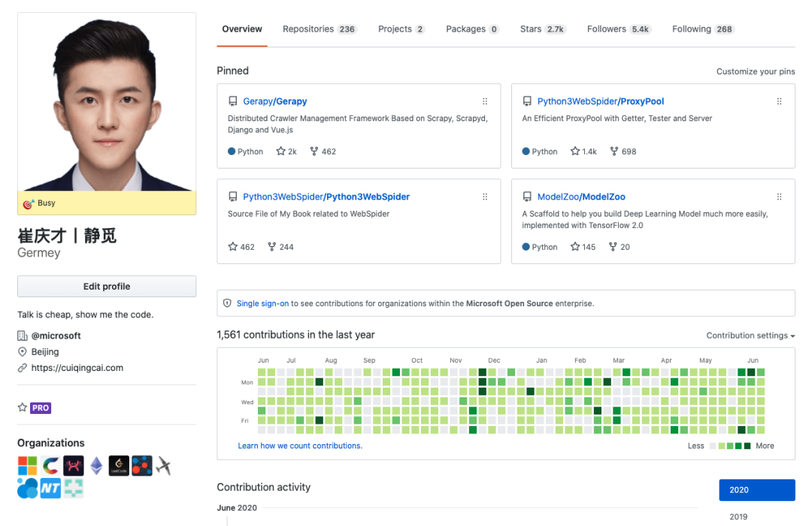The width and height of the screenshot is (812, 526).
Task: Open the airplane organization icon
Action: 164,466
